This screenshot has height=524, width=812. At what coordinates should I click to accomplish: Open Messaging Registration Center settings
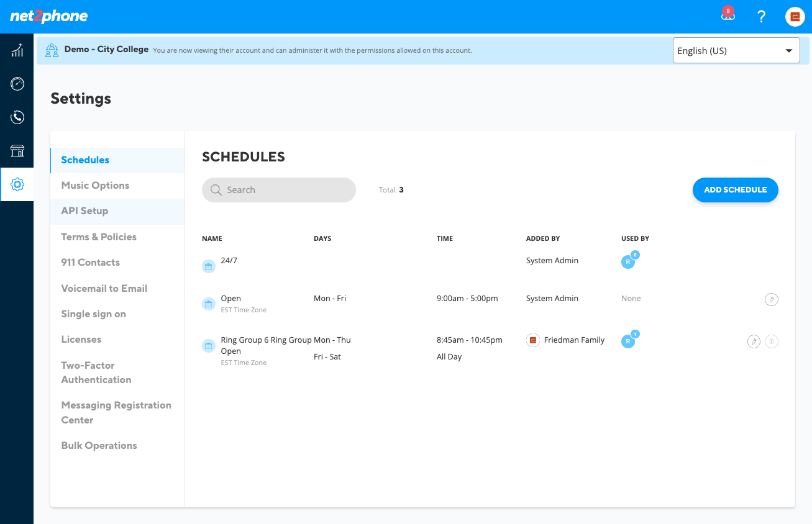[117, 413]
